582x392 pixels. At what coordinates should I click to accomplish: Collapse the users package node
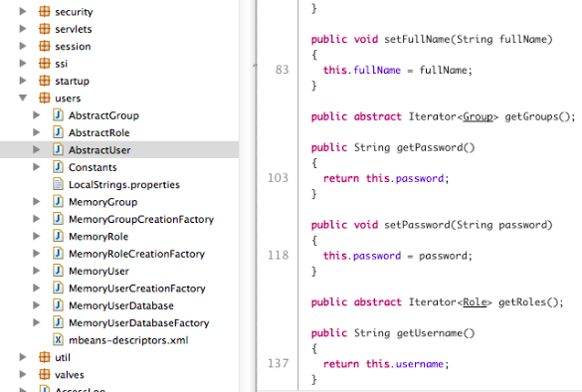[x=23, y=98]
